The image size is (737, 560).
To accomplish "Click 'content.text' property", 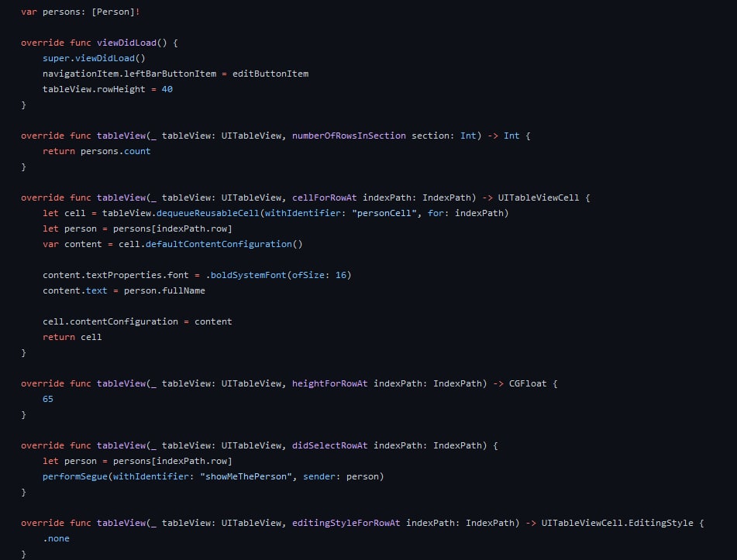I will pos(75,290).
